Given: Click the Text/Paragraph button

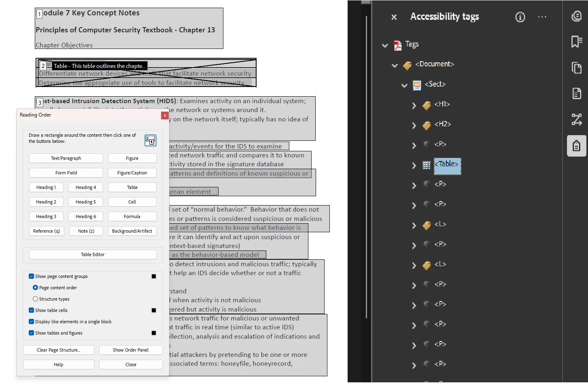Looking at the screenshot, I should pos(66,158).
